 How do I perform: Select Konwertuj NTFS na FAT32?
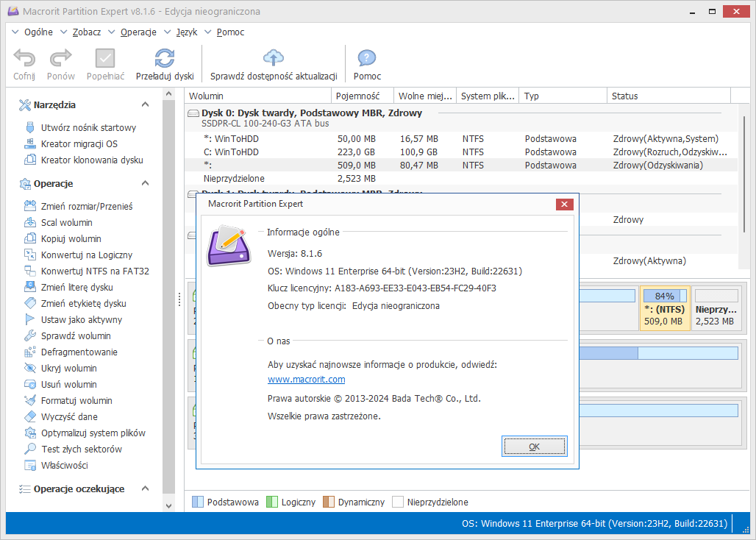click(95, 271)
